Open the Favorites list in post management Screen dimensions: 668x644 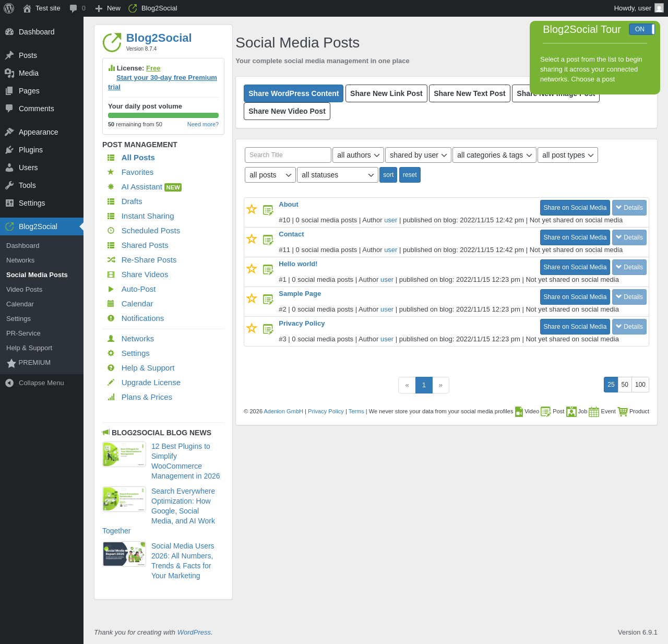[x=137, y=172]
